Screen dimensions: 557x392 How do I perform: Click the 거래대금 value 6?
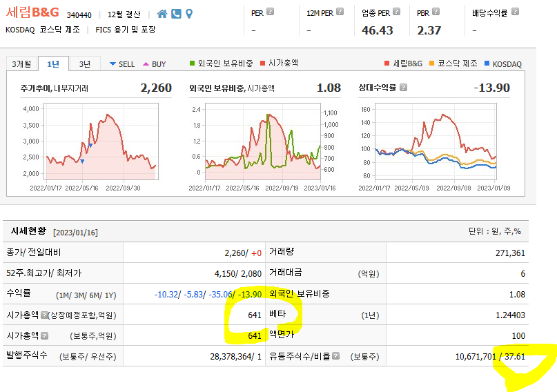522,274
